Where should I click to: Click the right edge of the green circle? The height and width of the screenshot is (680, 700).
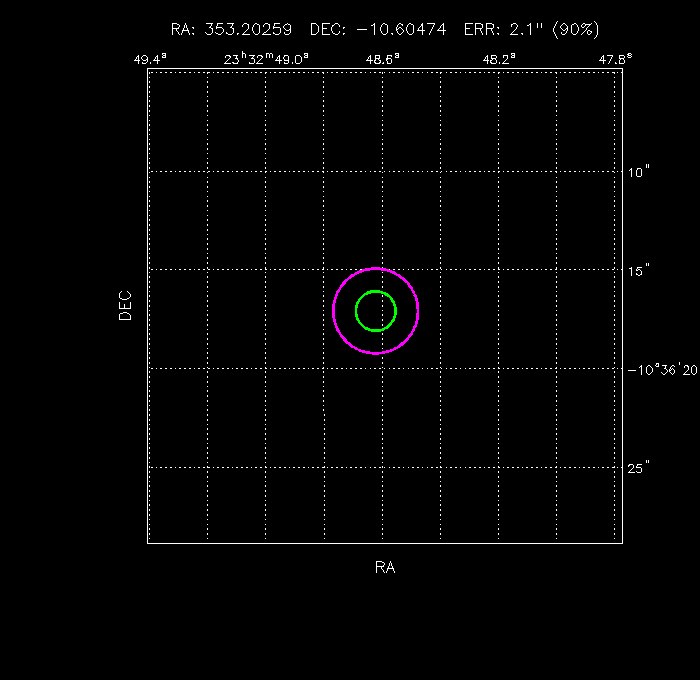click(396, 311)
